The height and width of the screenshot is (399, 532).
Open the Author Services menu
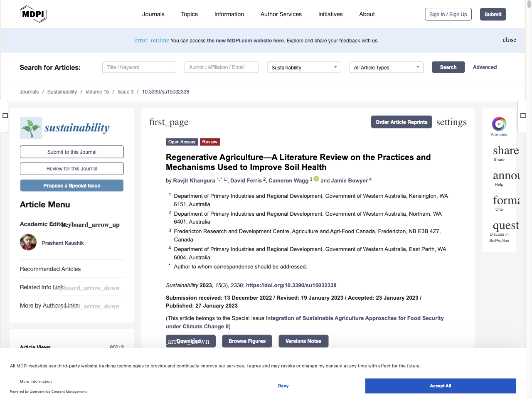point(281,14)
